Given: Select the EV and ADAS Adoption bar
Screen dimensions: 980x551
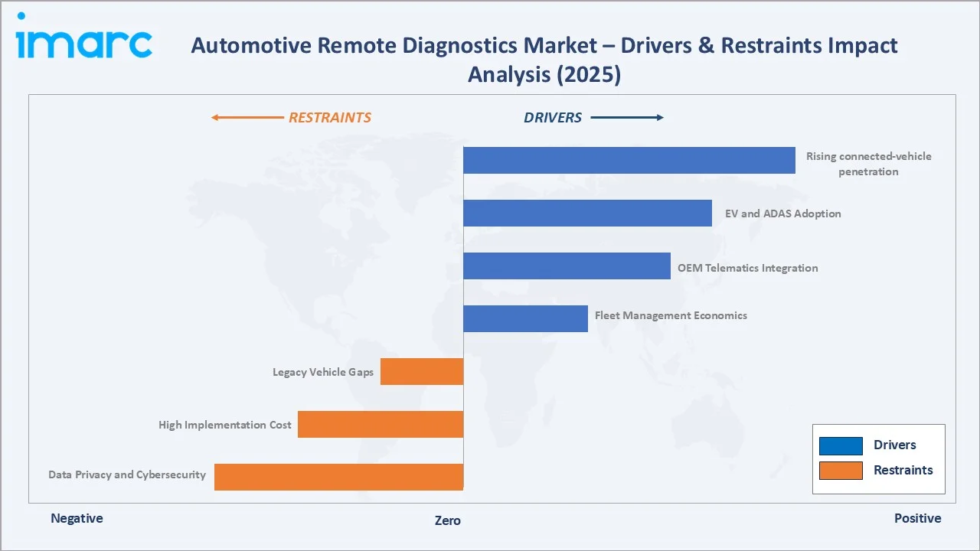Looking at the screenshot, I should 588,213.
